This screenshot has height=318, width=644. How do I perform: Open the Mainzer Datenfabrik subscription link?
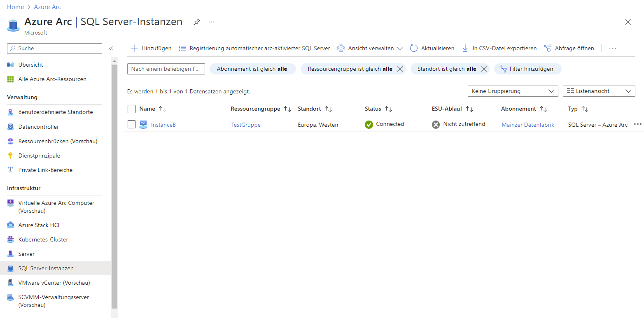pos(528,125)
